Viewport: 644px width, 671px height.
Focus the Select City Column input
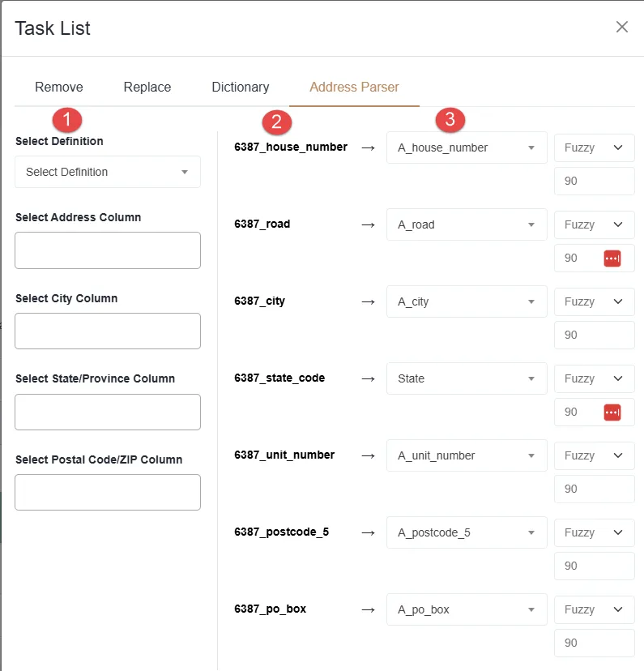(107, 331)
